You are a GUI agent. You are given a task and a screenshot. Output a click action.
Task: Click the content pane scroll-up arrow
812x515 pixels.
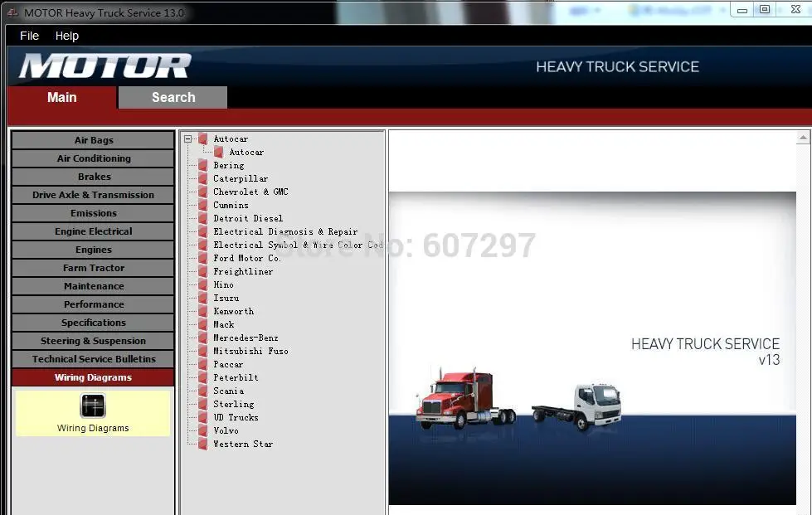point(803,137)
